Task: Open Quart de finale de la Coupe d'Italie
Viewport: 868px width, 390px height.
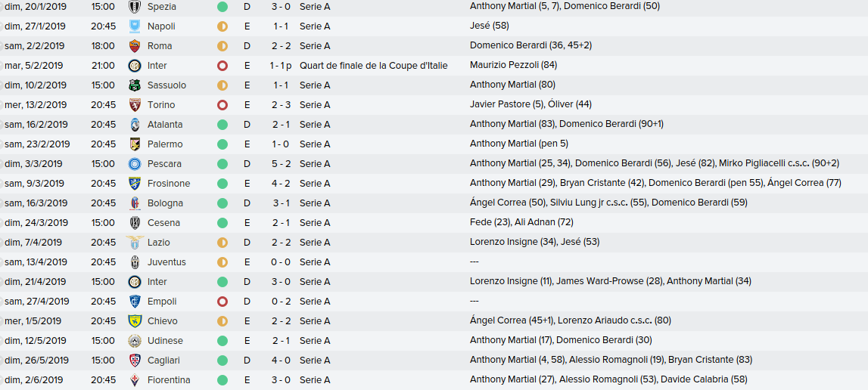Action: tap(374, 65)
